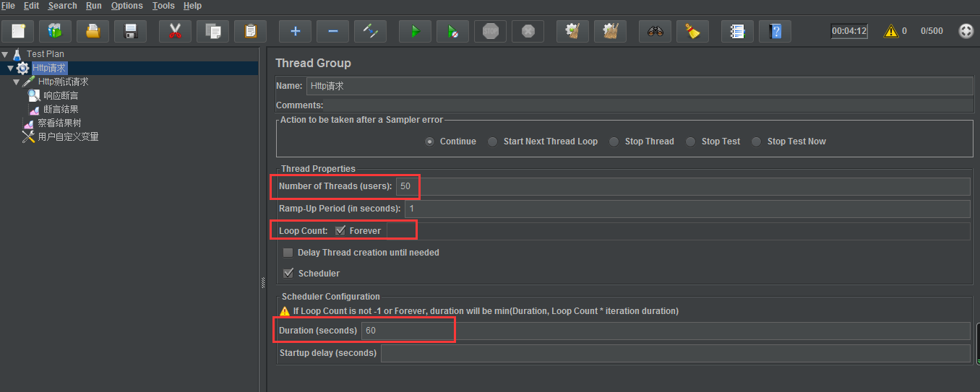Click the Loop Count value field

click(x=679, y=231)
